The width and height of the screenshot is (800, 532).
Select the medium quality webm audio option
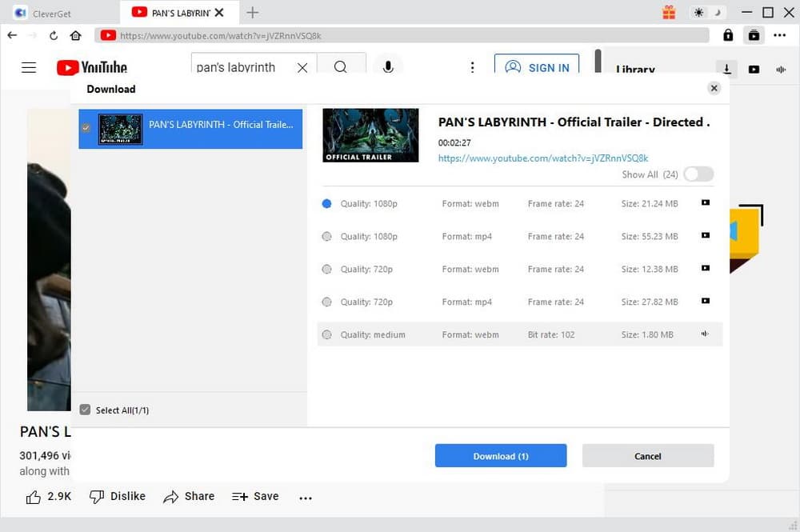(x=326, y=335)
